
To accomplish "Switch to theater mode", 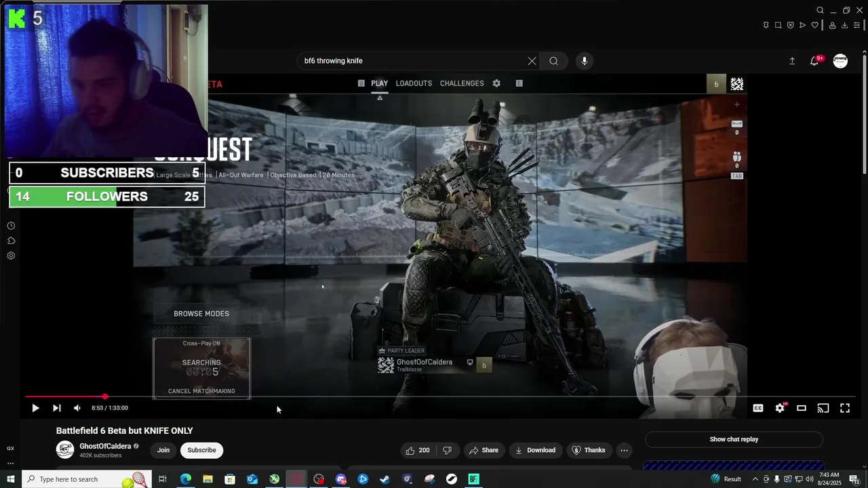I will tap(802, 408).
